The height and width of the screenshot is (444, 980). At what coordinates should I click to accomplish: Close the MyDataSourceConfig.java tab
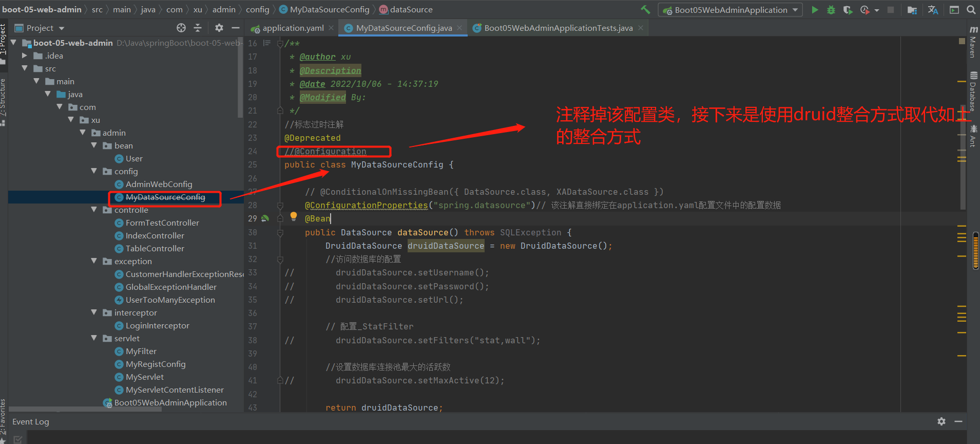click(x=459, y=28)
